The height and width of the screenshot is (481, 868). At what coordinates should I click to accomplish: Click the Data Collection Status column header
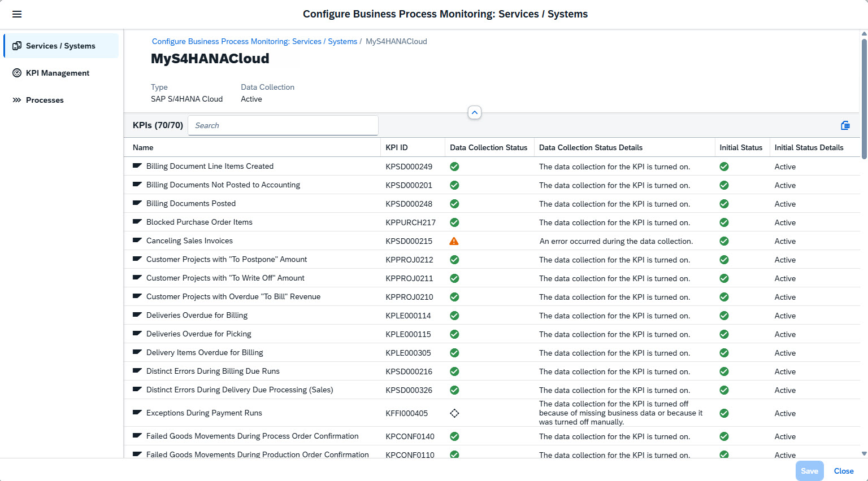point(488,147)
